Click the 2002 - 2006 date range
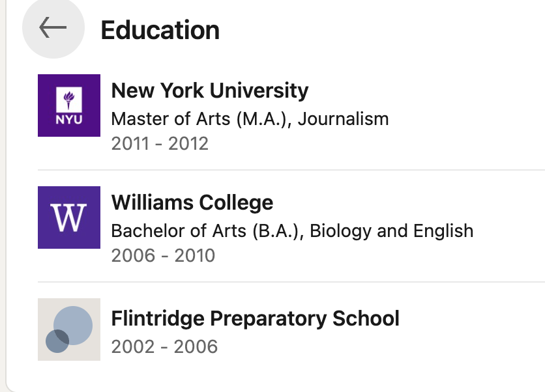 click(164, 346)
